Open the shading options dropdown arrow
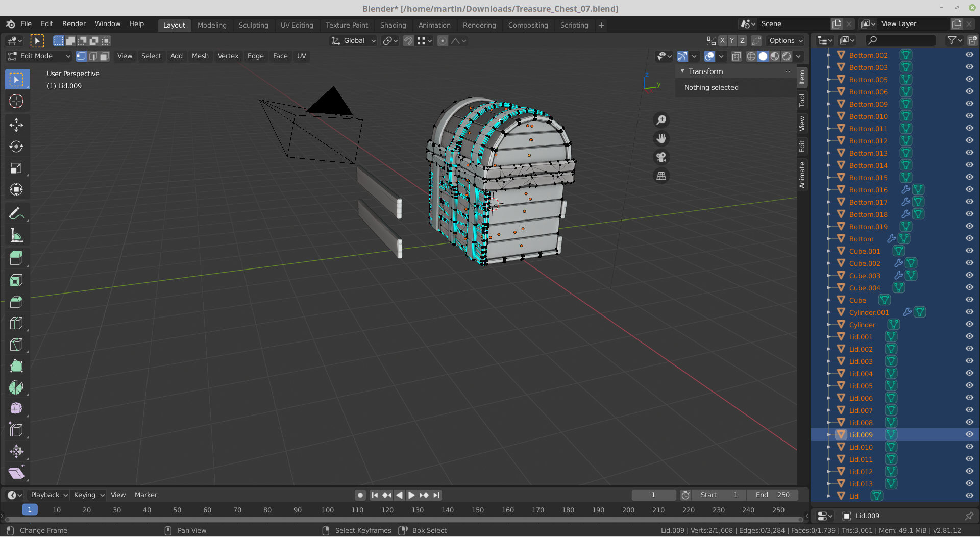This screenshot has width=980, height=537. pyautogui.click(x=799, y=56)
